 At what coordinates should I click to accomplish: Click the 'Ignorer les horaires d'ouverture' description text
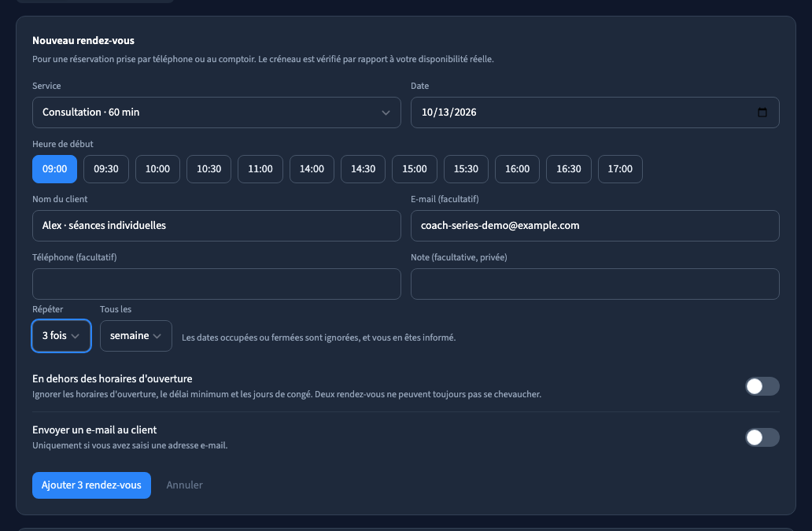[287, 394]
